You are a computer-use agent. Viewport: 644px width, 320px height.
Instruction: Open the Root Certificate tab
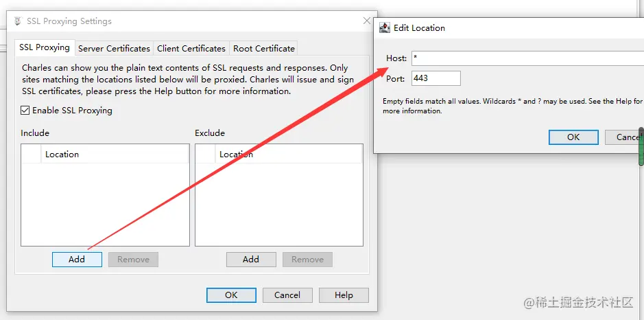[x=264, y=49]
